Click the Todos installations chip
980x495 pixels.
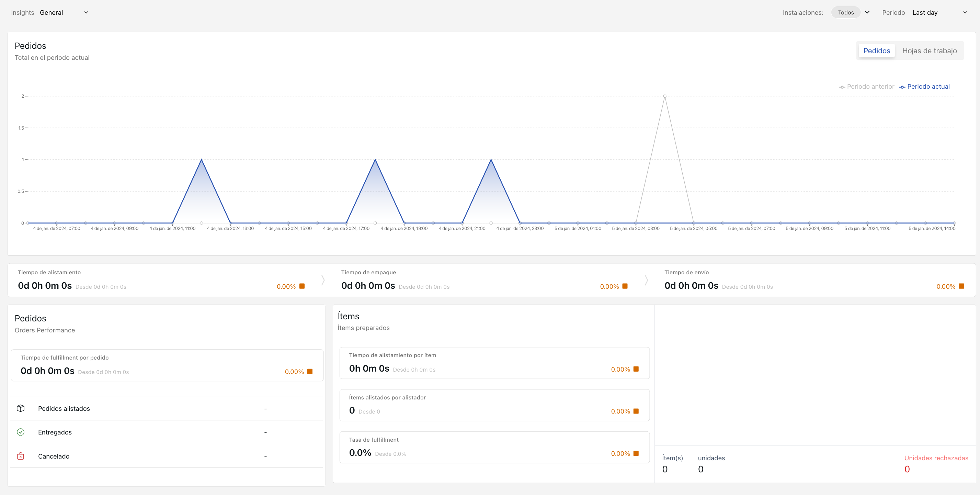coord(846,13)
